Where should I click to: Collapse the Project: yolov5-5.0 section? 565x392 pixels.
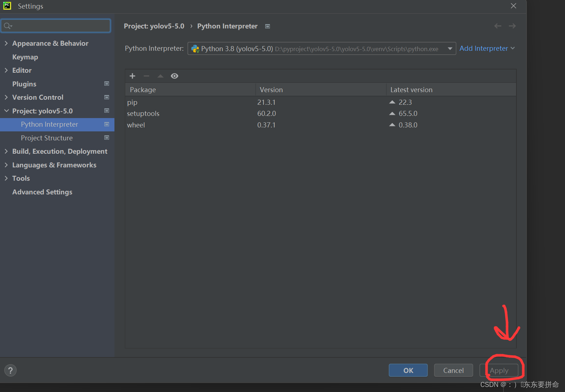[x=6, y=111]
